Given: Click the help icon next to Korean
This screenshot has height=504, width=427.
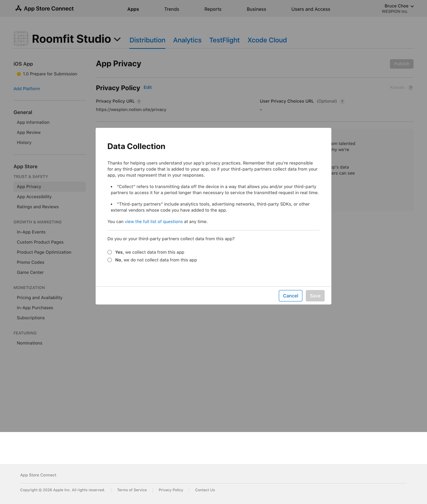Looking at the screenshot, I should point(410,88).
